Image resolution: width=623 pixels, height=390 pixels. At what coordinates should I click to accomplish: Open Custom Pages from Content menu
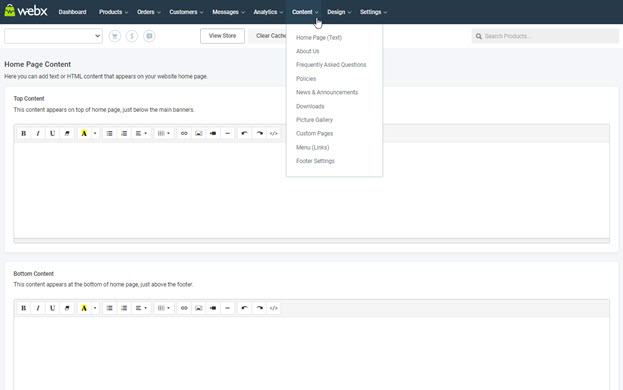315,133
